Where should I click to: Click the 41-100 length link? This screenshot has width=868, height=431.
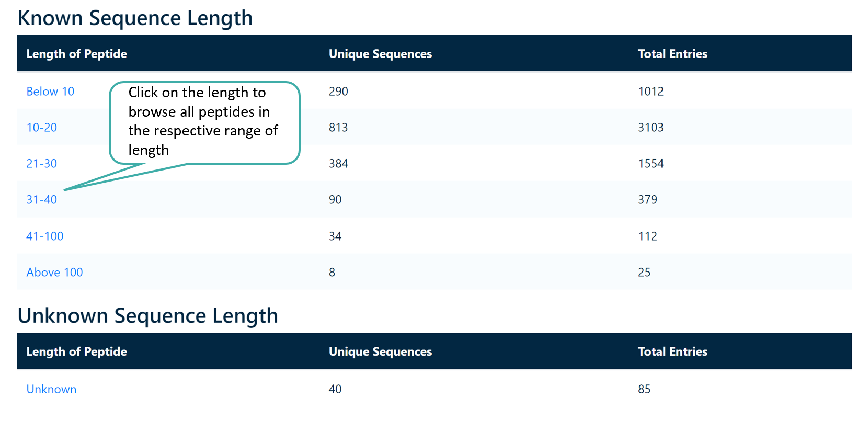pos(44,236)
